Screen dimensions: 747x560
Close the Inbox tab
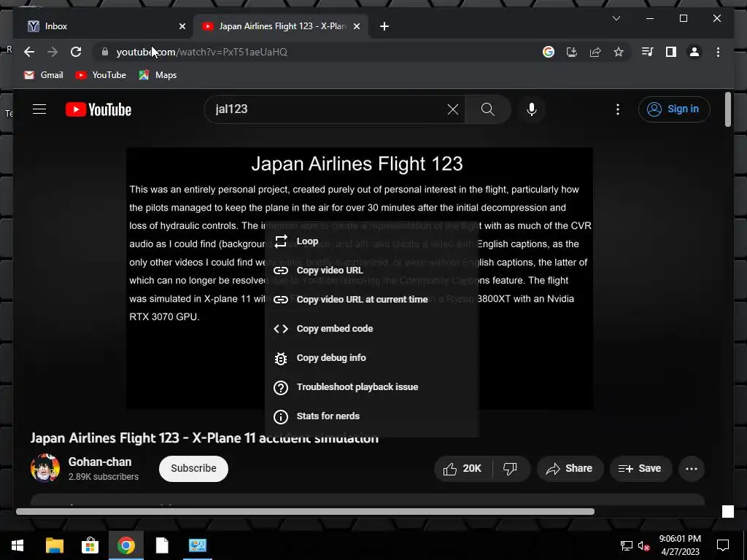pyautogui.click(x=182, y=26)
